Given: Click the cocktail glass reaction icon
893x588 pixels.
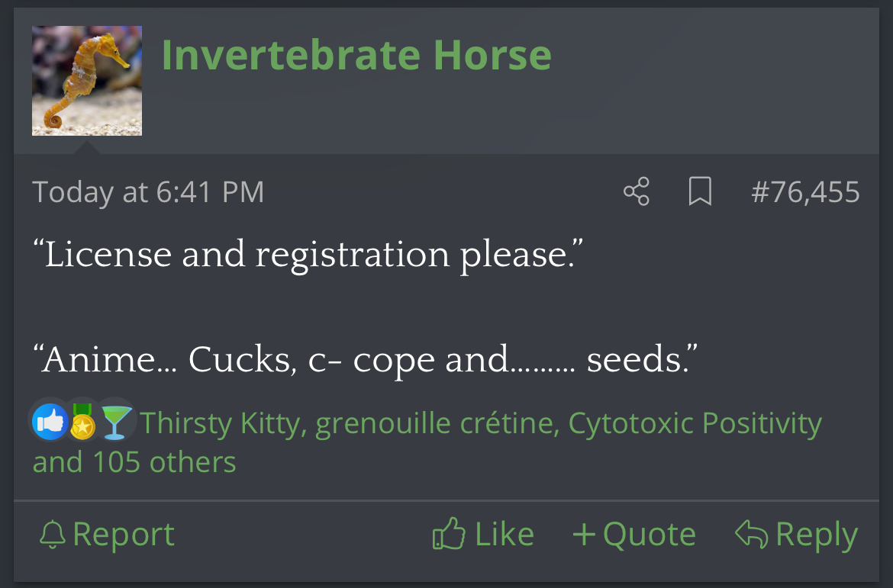Looking at the screenshot, I should pyautogui.click(x=115, y=423).
